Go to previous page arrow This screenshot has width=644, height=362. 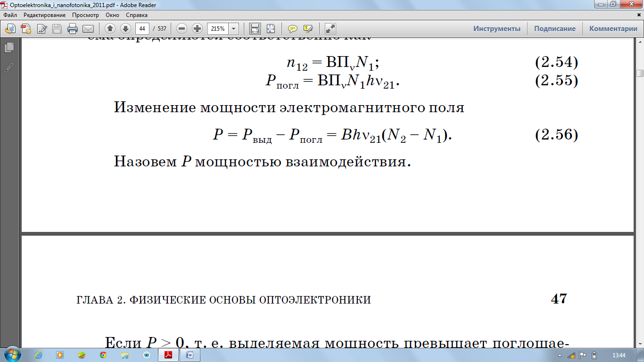pos(110,28)
